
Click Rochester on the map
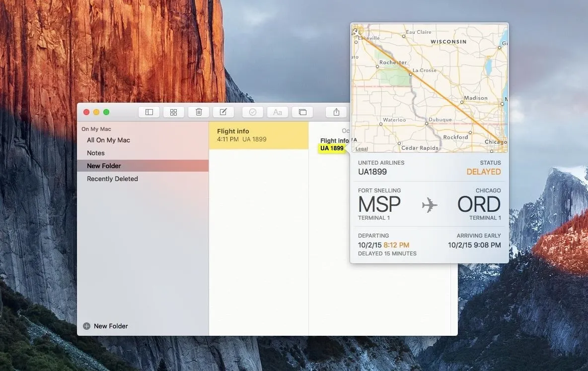(393, 62)
